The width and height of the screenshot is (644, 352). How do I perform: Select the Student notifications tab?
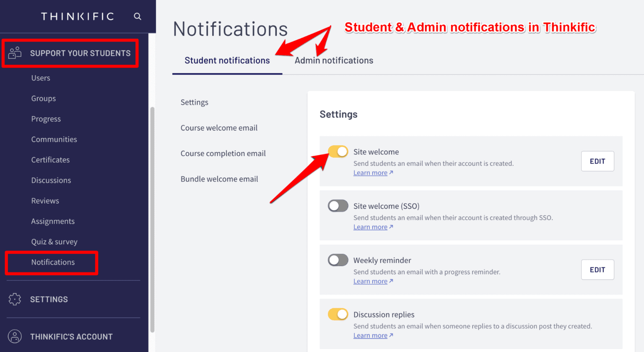227,60
